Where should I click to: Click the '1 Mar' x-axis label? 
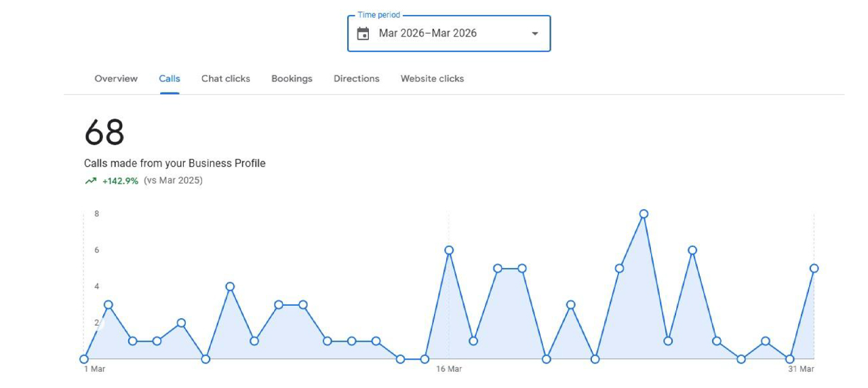click(x=94, y=369)
